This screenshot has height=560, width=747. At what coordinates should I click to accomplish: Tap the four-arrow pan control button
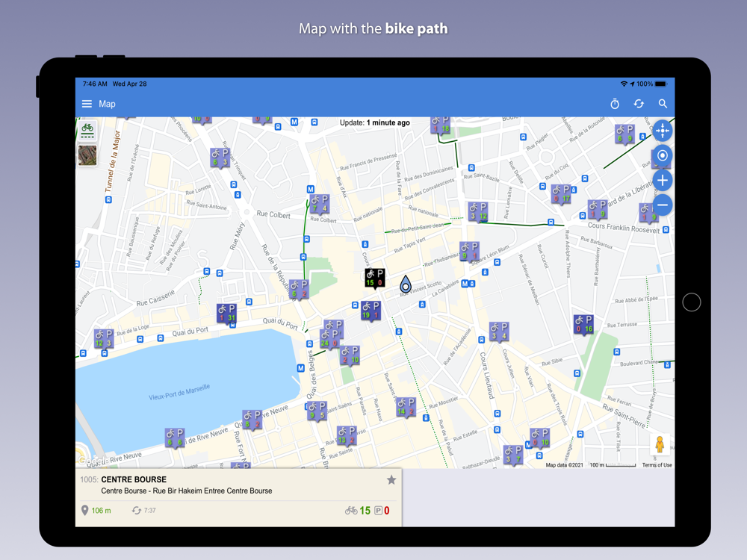(x=662, y=131)
